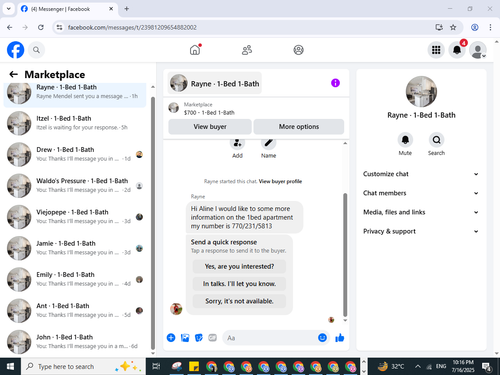Go back from Marketplace with arrow
Screen dimensions: 500x375
[x=13, y=74]
